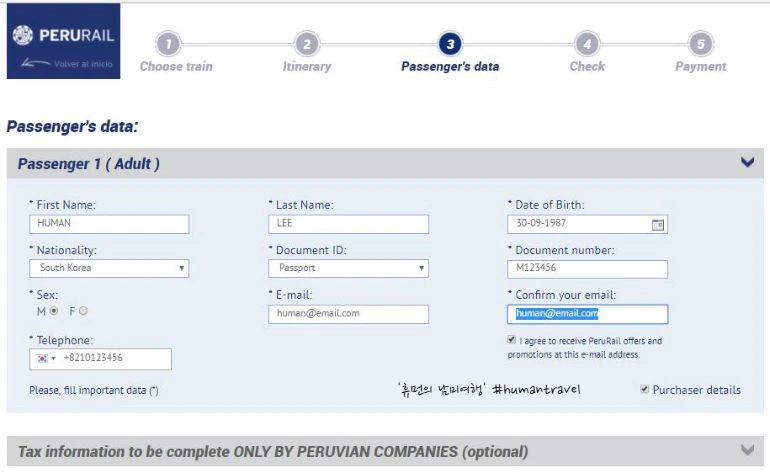Expand the Tax information section

[x=747, y=449]
